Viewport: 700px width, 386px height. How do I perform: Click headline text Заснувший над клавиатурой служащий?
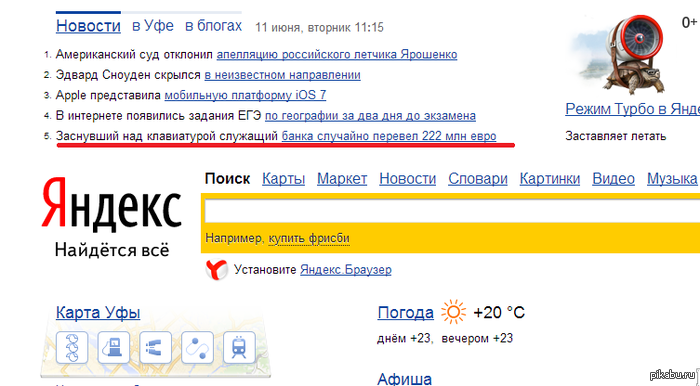tap(167, 136)
